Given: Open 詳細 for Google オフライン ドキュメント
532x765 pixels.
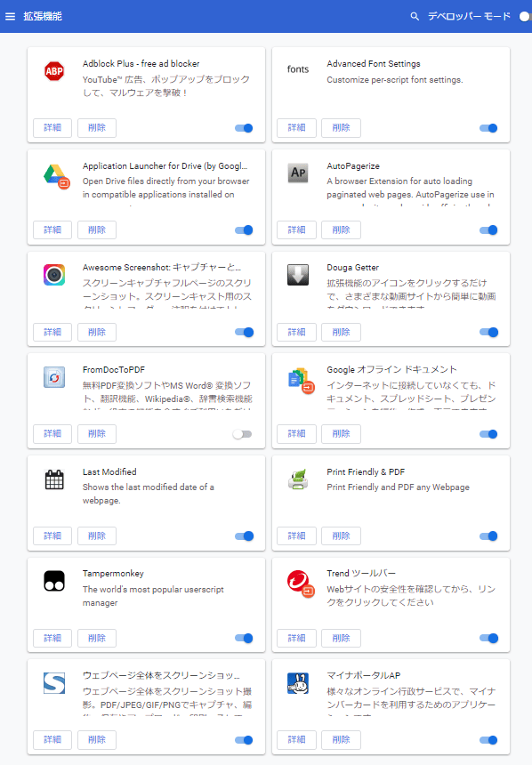Looking at the screenshot, I should coord(297,434).
